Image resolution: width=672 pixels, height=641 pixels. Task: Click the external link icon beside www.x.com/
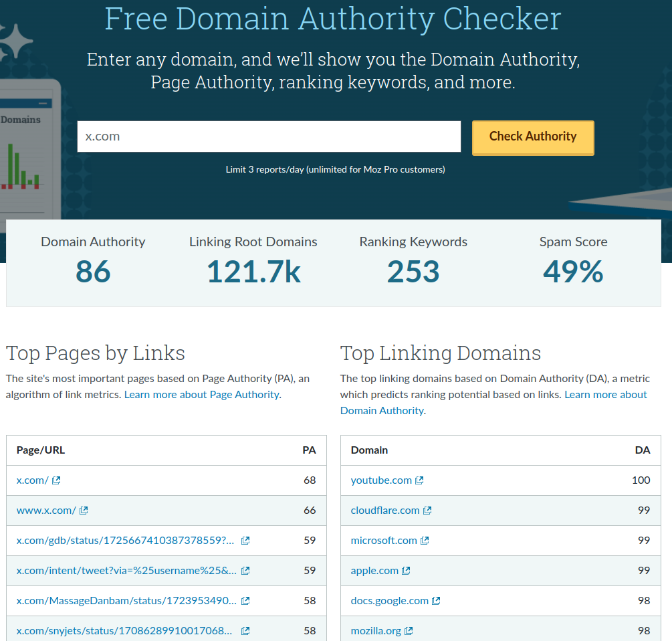(x=84, y=511)
